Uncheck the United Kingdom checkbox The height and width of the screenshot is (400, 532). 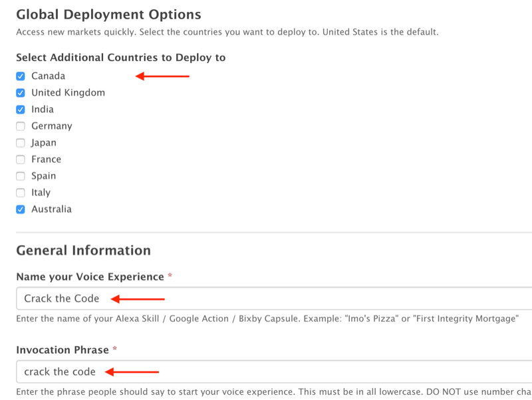(x=21, y=93)
